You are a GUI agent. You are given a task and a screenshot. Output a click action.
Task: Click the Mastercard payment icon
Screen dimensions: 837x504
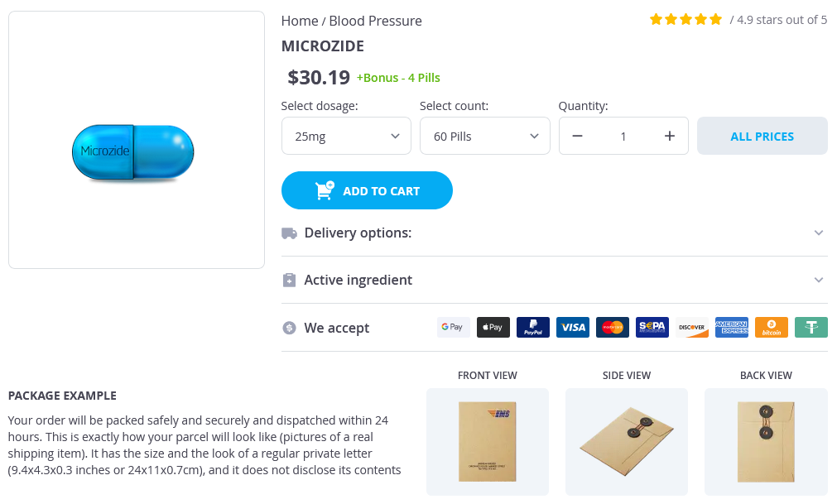coord(613,328)
